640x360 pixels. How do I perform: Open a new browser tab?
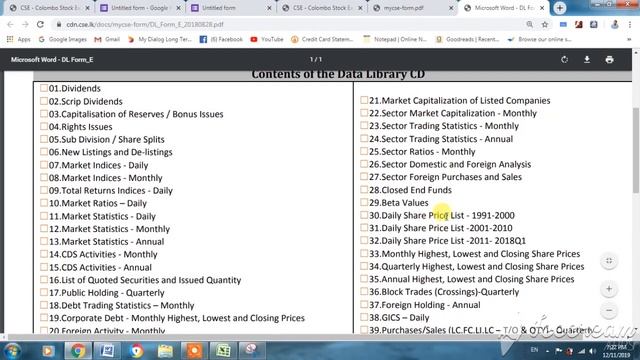(560, 8)
